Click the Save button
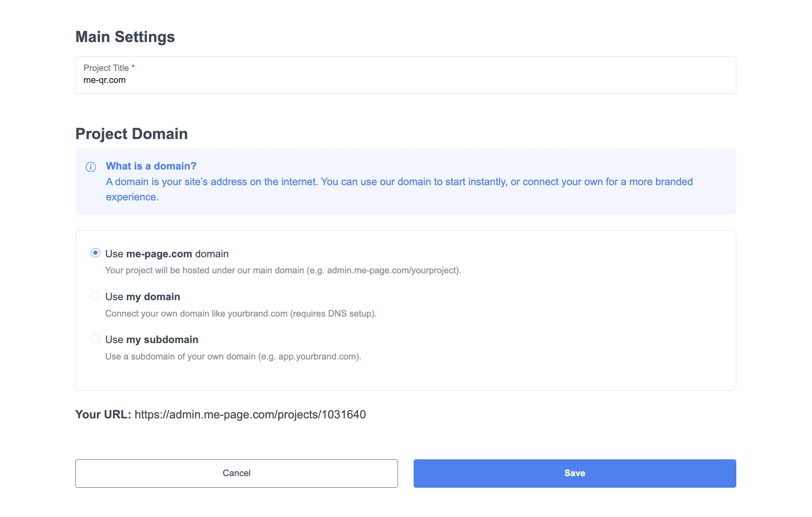This screenshot has width=812, height=517. tap(574, 473)
